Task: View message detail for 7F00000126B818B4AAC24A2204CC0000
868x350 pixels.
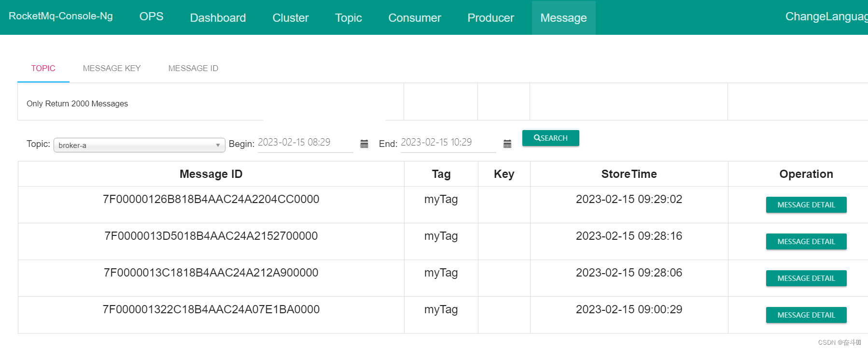Action: pyautogui.click(x=806, y=204)
